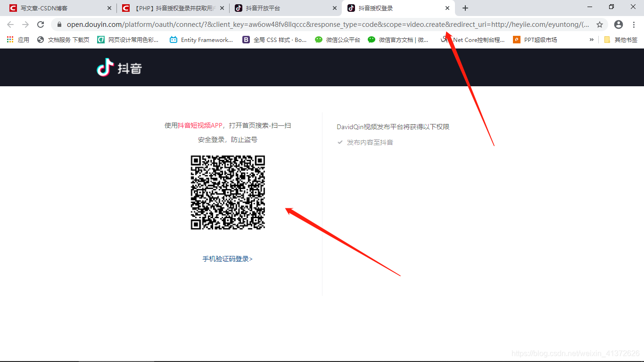Image resolution: width=644 pixels, height=362 pixels.
Task: Open the PPT超级市场 bookmark
Action: click(535, 40)
